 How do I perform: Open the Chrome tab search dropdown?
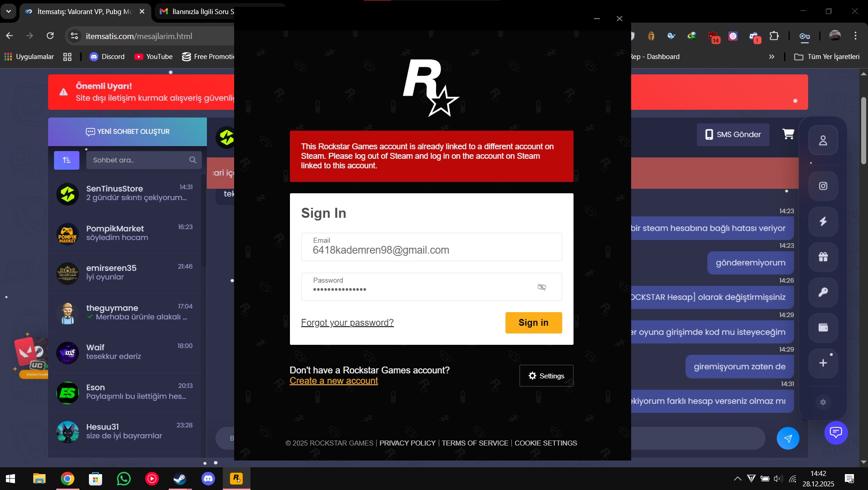pos(9,11)
